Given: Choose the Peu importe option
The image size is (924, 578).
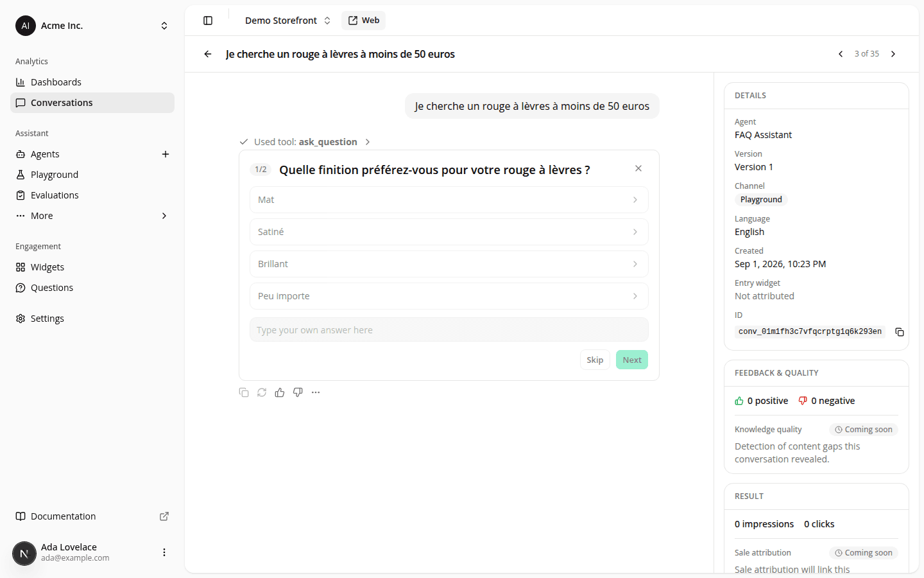Looking at the screenshot, I should point(449,296).
